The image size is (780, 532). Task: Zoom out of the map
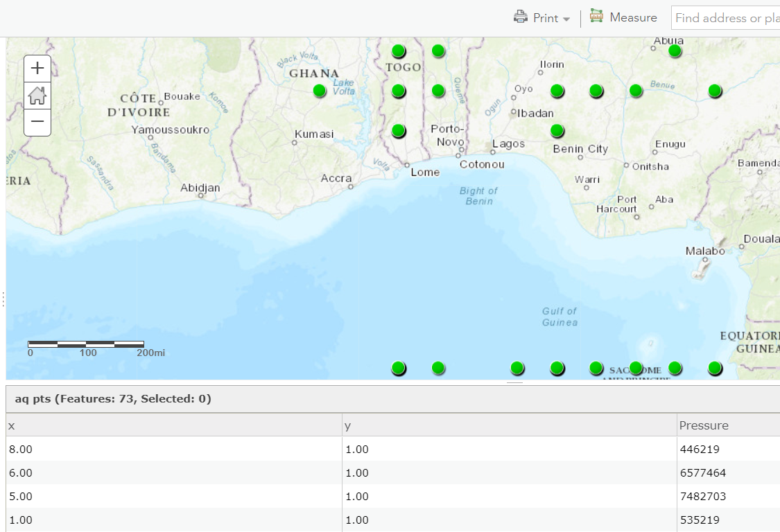click(x=37, y=123)
